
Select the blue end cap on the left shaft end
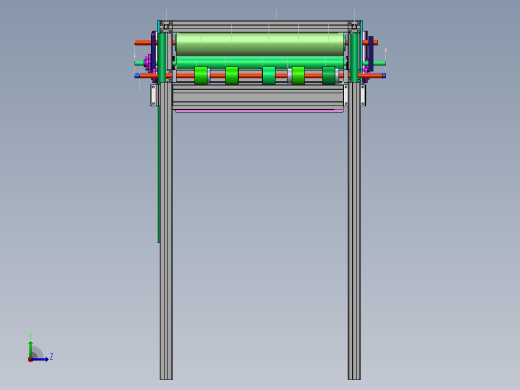coord(137,76)
